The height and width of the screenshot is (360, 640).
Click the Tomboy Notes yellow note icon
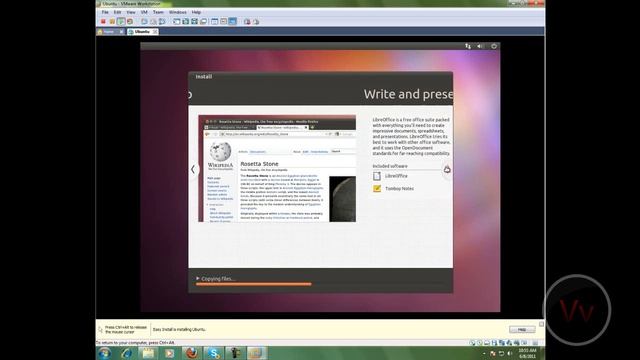[x=377, y=189]
